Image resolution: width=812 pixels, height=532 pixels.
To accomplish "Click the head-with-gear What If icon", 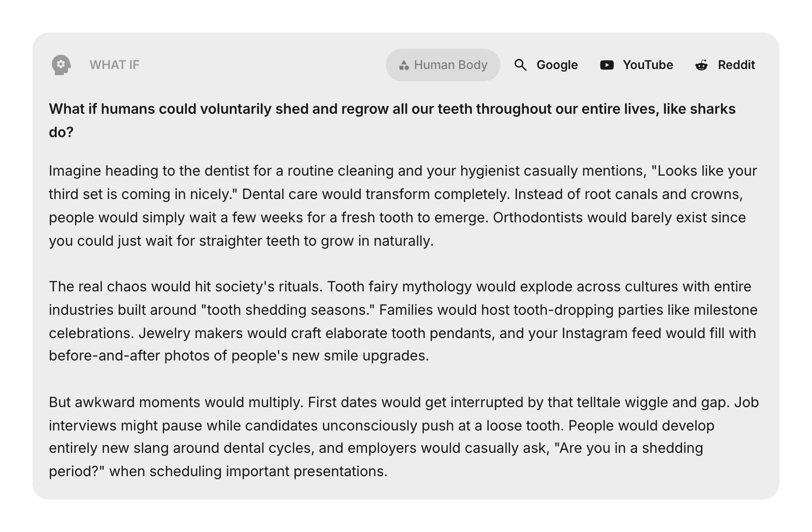I will coord(61,65).
